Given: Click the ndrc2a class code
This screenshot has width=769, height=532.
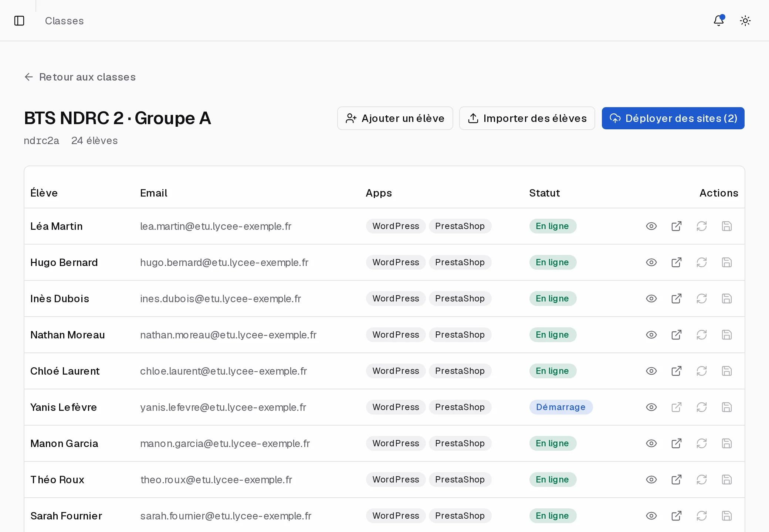Looking at the screenshot, I should (41, 141).
